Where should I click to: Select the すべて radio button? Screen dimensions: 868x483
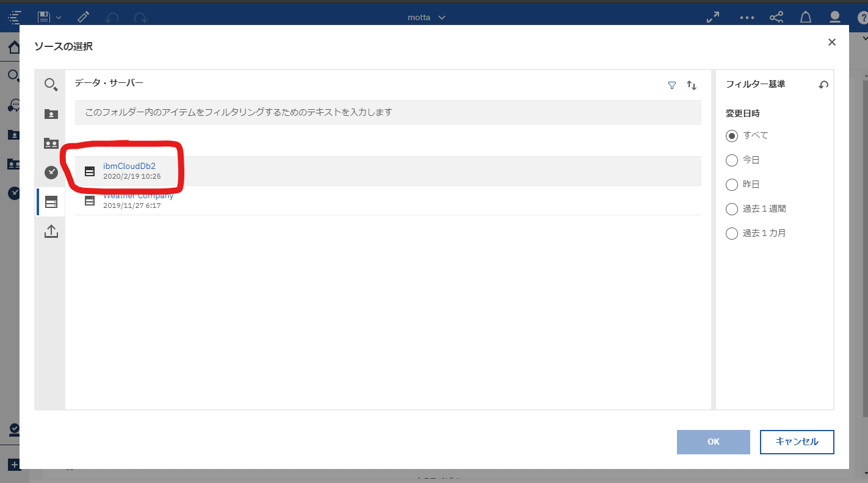pos(732,135)
